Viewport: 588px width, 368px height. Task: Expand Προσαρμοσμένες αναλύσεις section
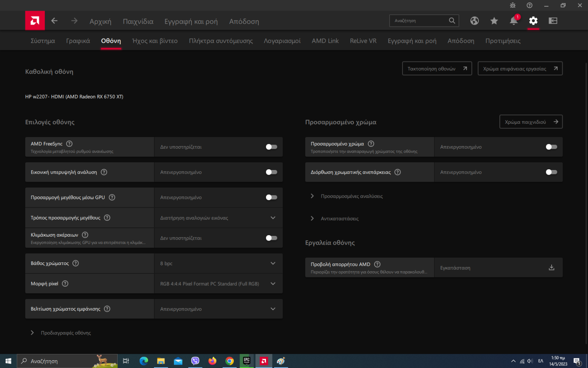coord(347,196)
